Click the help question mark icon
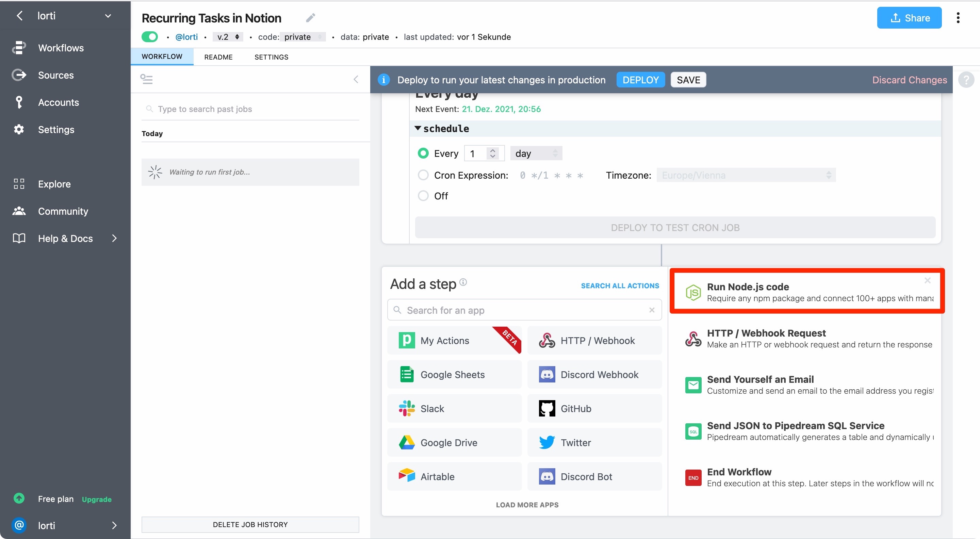Screen dimensions: 980x539 966,80
